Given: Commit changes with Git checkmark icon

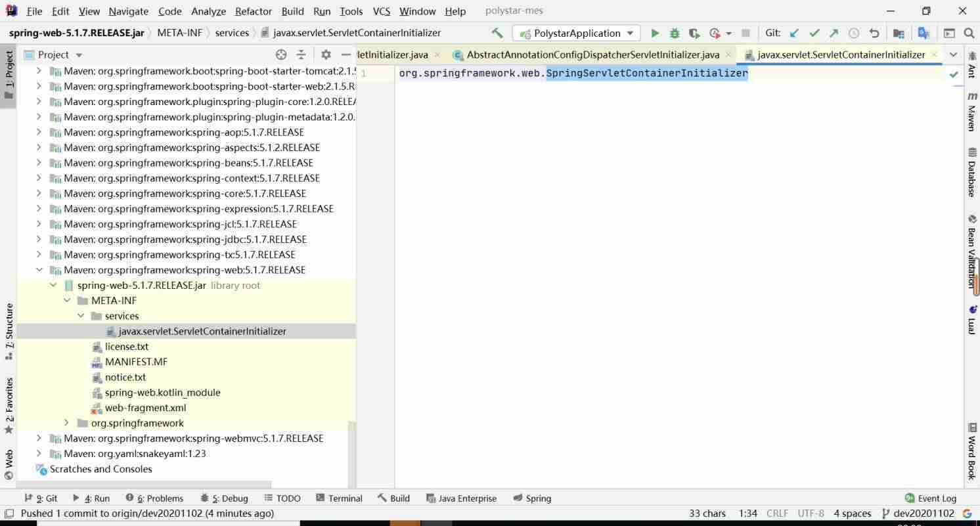Looking at the screenshot, I should coord(814,33).
